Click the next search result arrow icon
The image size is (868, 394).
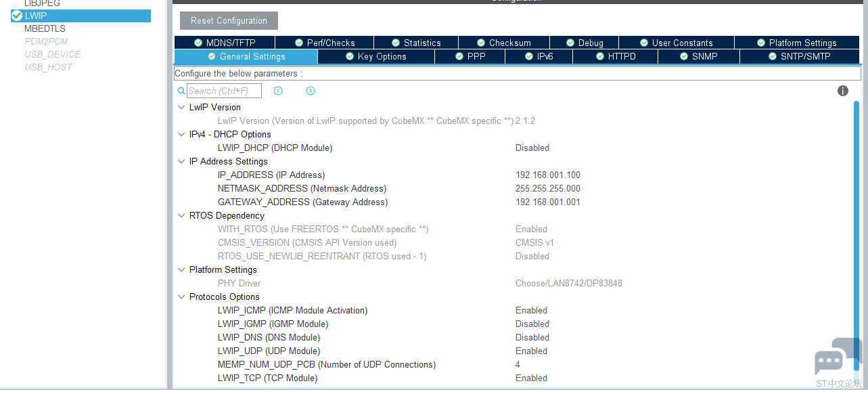[310, 90]
